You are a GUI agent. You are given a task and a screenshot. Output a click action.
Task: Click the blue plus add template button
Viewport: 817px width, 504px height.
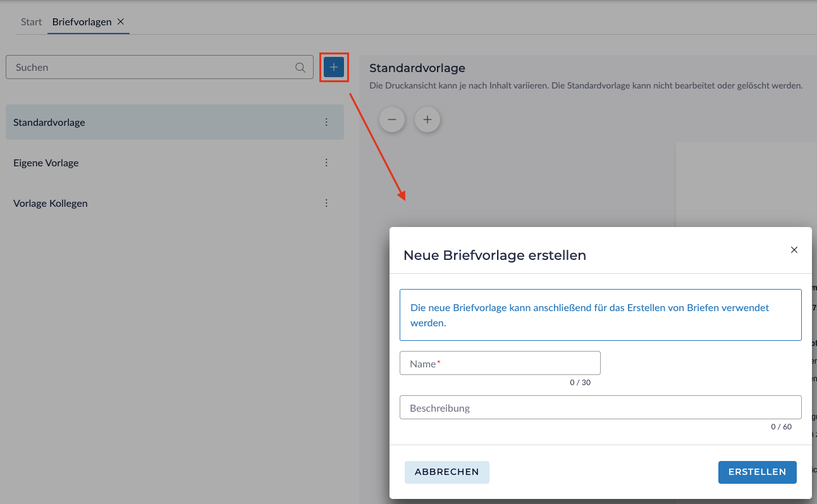pyautogui.click(x=334, y=67)
